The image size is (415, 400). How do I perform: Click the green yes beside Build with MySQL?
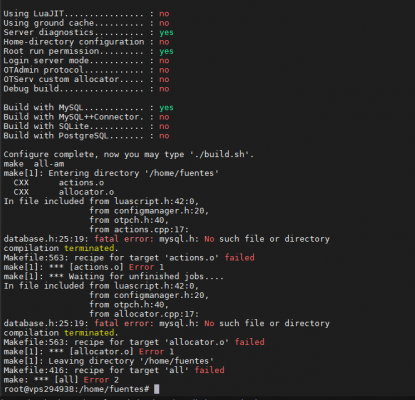tap(166, 107)
